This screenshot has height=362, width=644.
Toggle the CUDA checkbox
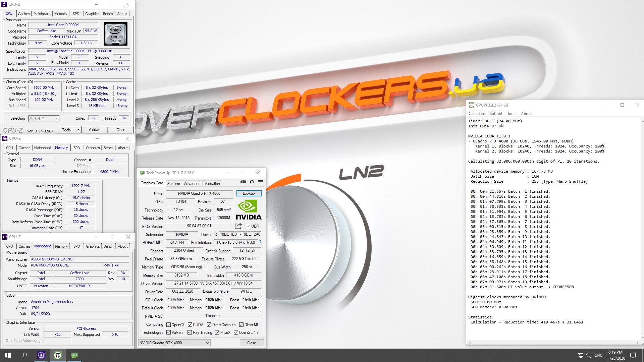pyautogui.click(x=190, y=325)
